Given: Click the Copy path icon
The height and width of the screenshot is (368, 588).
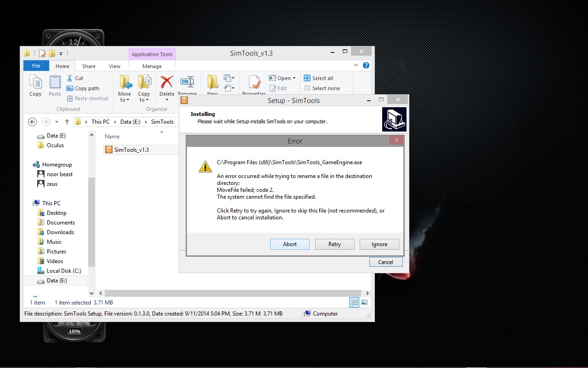Looking at the screenshot, I should [70, 88].
